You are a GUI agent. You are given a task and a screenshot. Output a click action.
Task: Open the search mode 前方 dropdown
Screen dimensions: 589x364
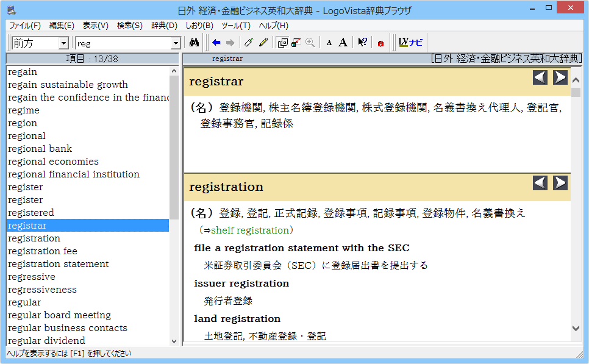click(x=64, y=43)
